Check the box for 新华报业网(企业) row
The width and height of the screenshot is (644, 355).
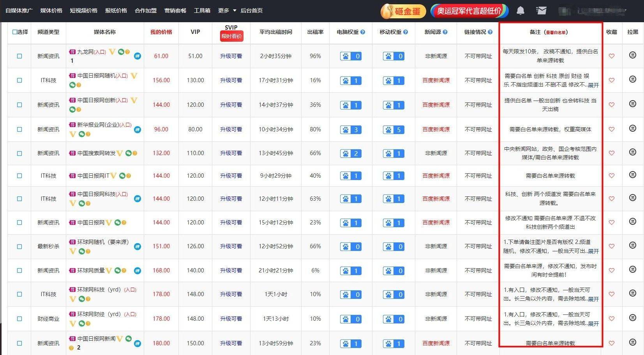point(19,129)
